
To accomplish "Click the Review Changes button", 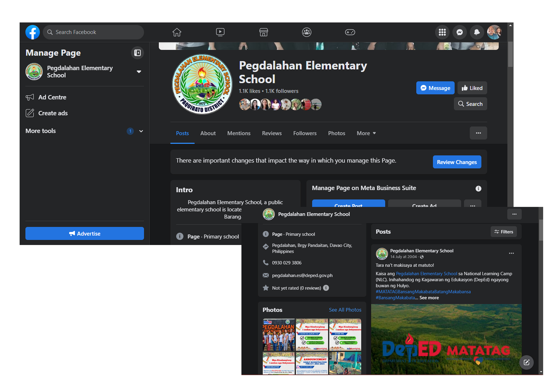I will coord(457,162).
